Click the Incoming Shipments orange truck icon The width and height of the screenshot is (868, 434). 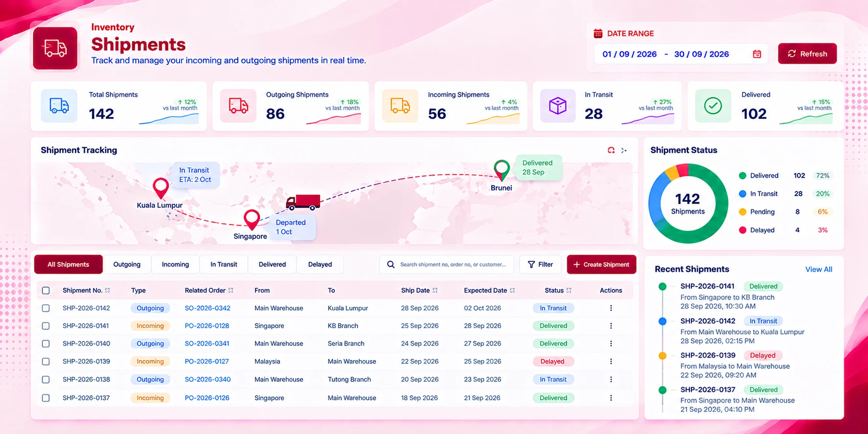click(400, 106)
